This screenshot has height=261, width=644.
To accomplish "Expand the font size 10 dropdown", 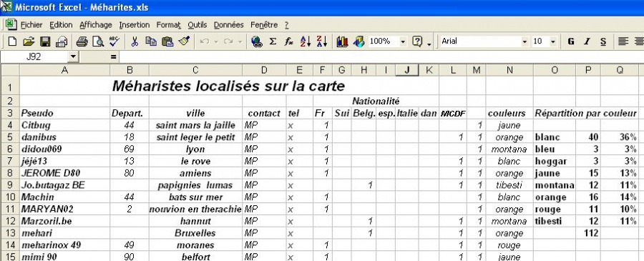I will point(553,41).
